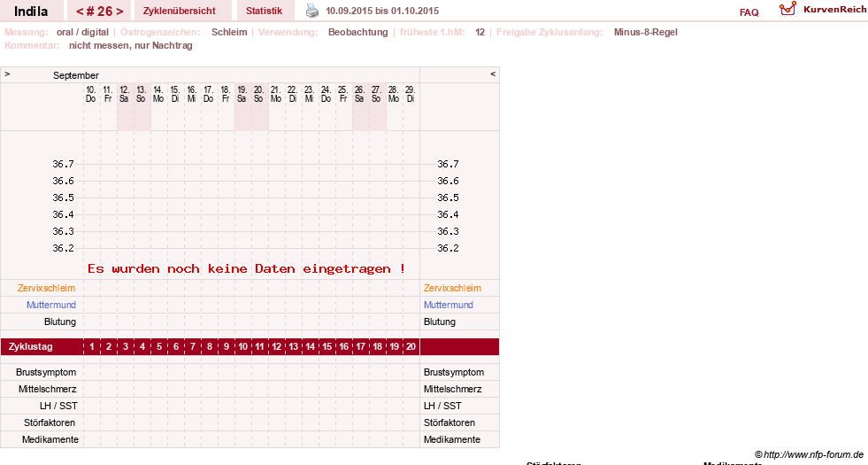The width and height of the screenshot is (868, 465).
Task: Click the date column 29. Di
Action: tap(410, 94)
